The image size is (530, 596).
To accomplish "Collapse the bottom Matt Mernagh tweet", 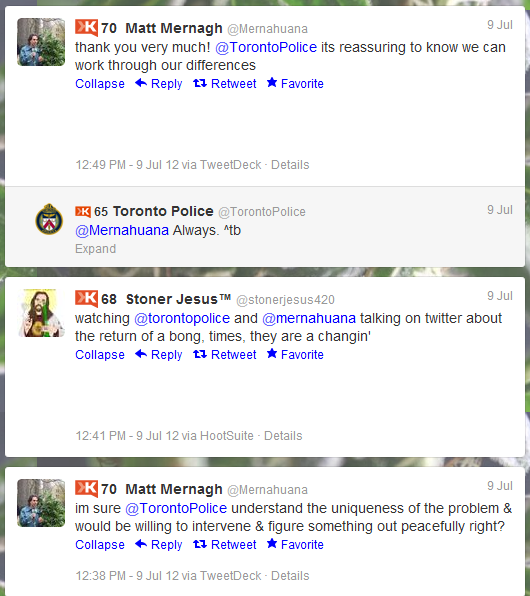I will coord(100,545).
